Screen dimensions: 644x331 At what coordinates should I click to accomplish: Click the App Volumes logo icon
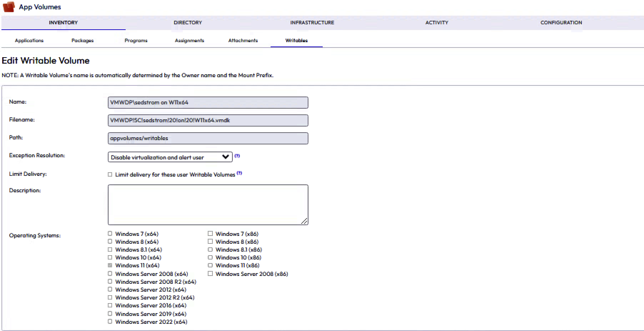[9, 7]
